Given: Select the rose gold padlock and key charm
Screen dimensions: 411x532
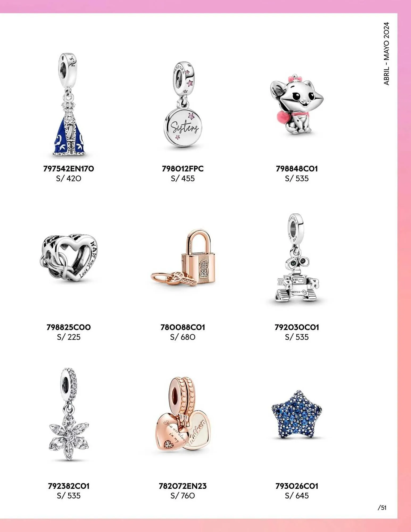Looking at the screenshot, I should (x=183, y=257).
